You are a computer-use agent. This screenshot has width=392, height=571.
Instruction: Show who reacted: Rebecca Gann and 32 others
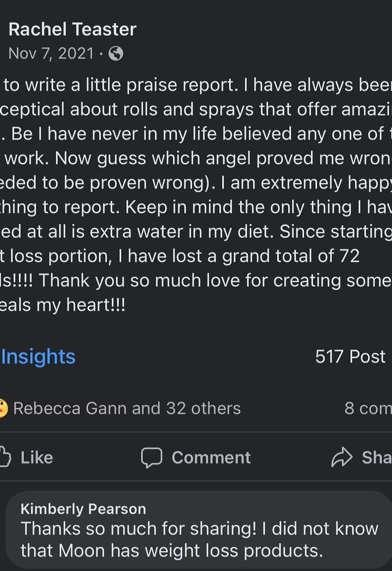127,408
